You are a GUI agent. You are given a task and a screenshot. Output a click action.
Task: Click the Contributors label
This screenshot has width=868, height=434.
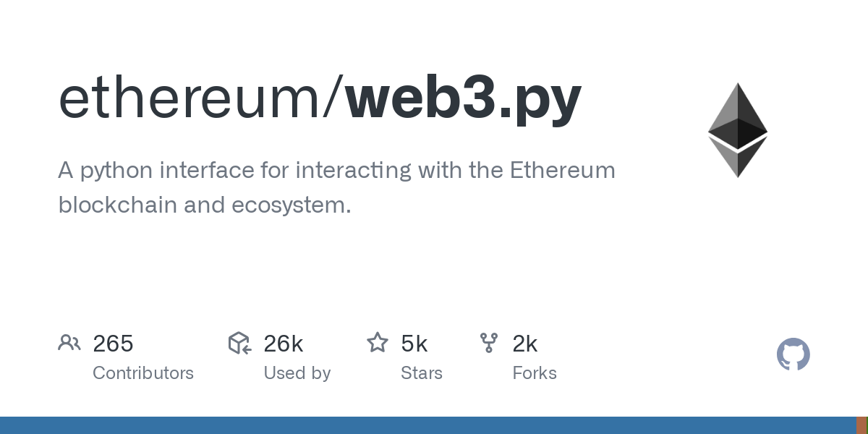pos(143,373)
